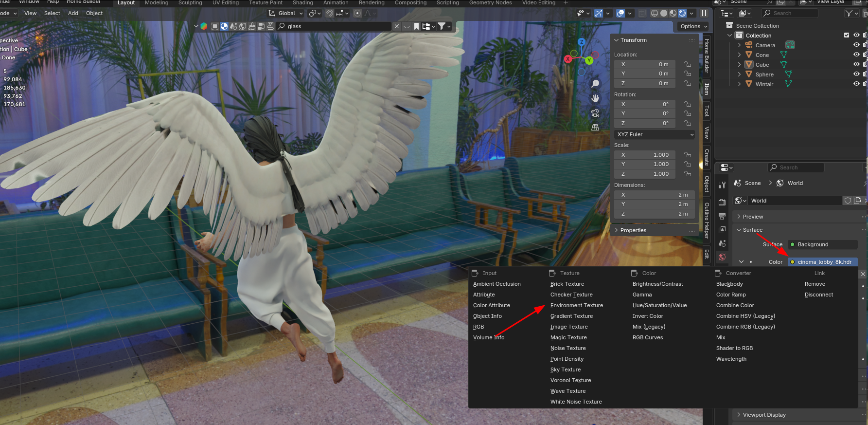Click the outliner Search field
This screenshot has height=425, width=868.
pyautogui.click(x=790, y=13)
